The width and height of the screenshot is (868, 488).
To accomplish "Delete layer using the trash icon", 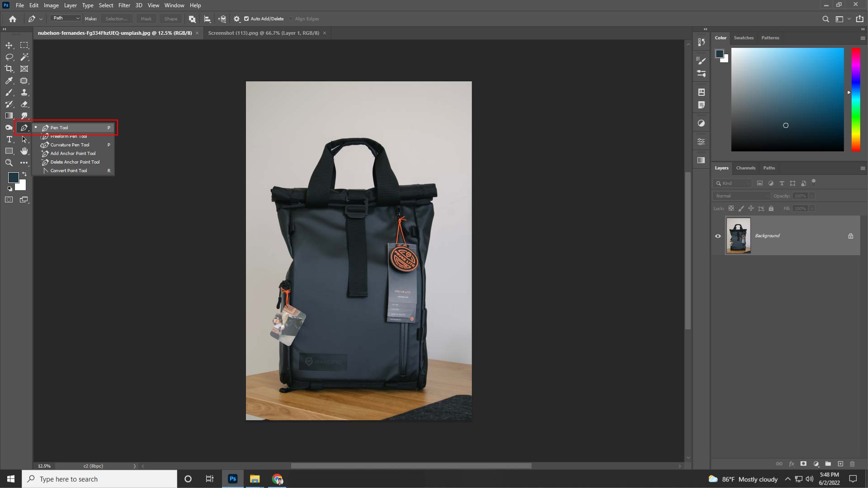I will tap(853, 464).
